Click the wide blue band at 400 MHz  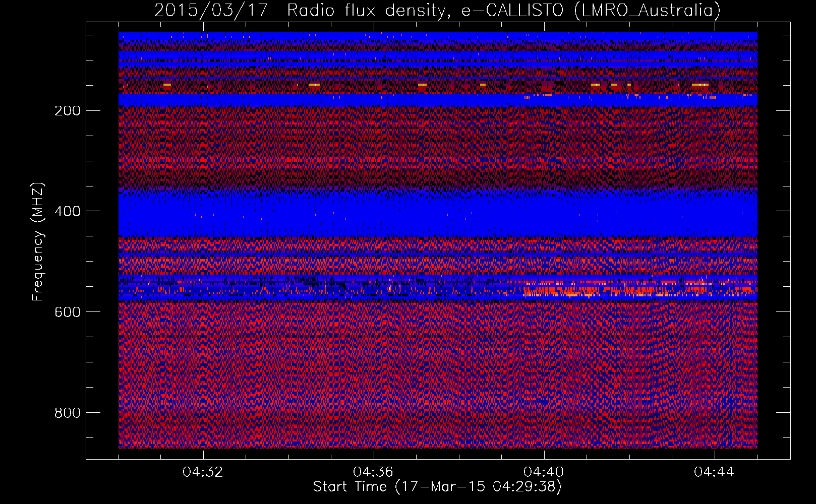click(x=438, y=214)
